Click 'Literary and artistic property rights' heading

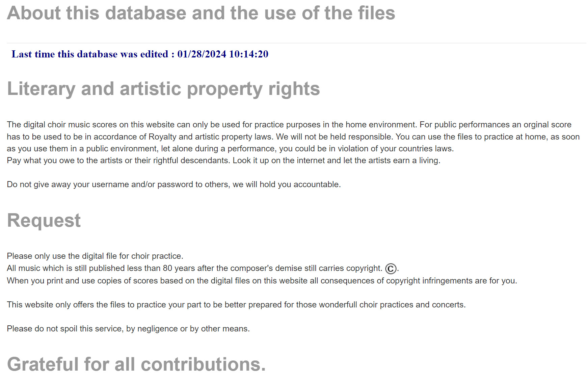point(163,89)
